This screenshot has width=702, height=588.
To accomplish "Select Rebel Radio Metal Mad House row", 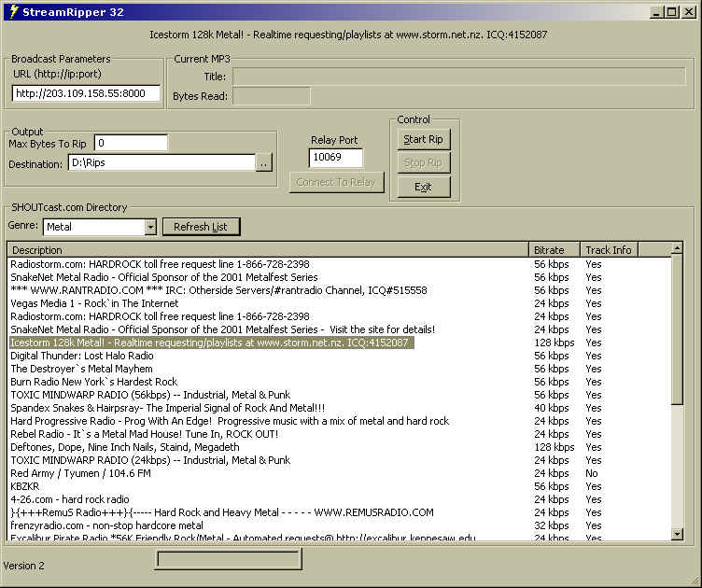I will pyautogui.click(x=339, y=434).
